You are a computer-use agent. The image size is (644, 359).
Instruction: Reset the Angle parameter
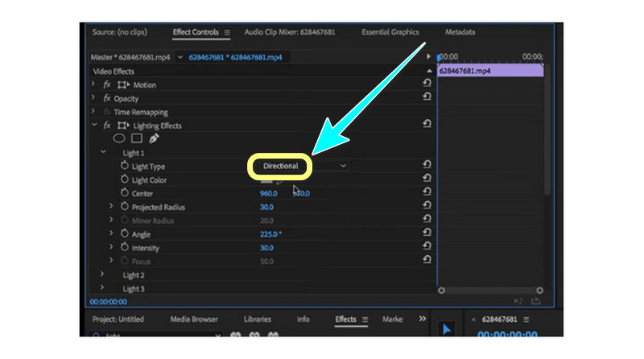pyautogui.click(x=427, y=234)
